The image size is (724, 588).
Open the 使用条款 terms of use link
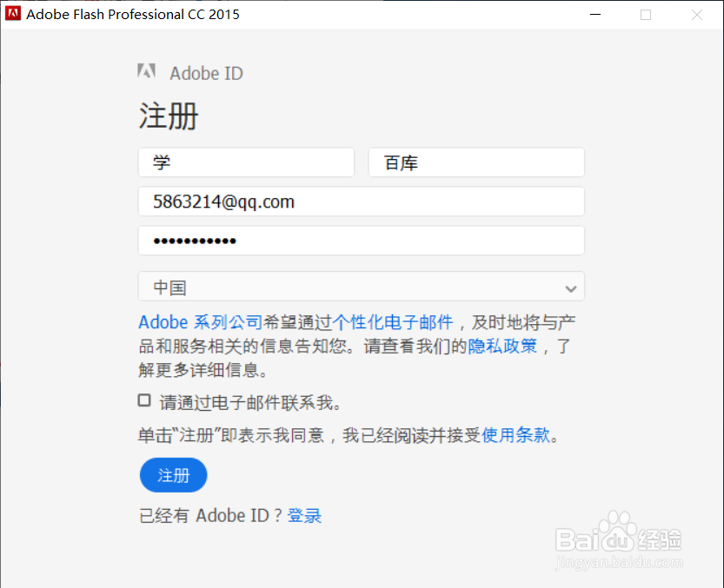[515, 435]
